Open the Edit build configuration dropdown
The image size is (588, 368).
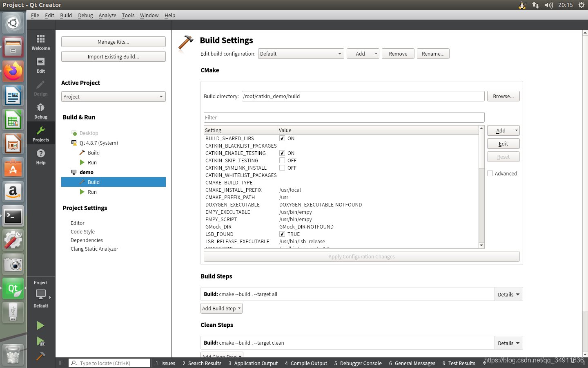[x=301, y=54]
